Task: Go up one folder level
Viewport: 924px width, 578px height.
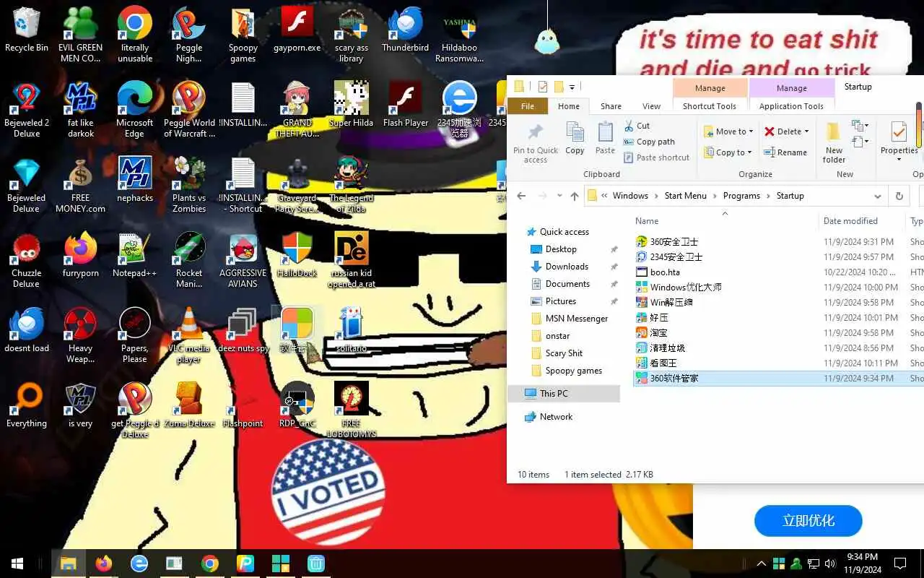Action: tap(575, 196)
